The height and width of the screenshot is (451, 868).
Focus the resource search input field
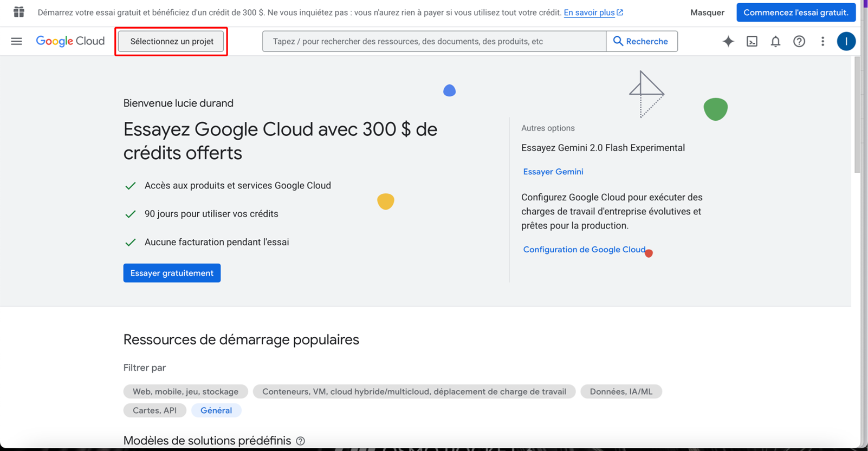[x=433, y=41]
